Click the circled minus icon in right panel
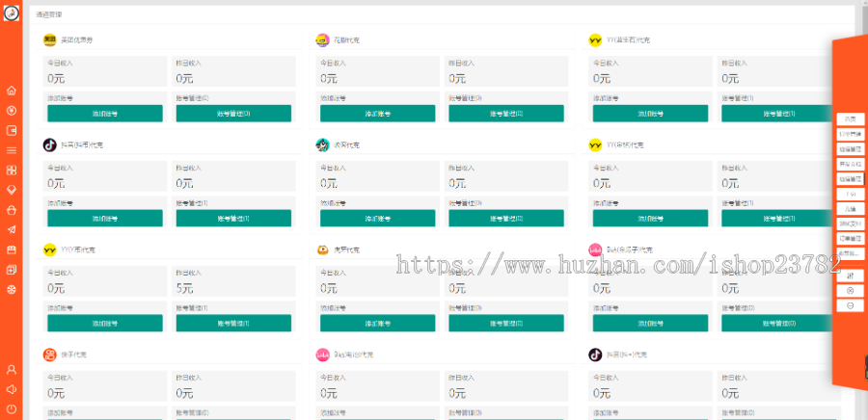 tap(851, 305)
